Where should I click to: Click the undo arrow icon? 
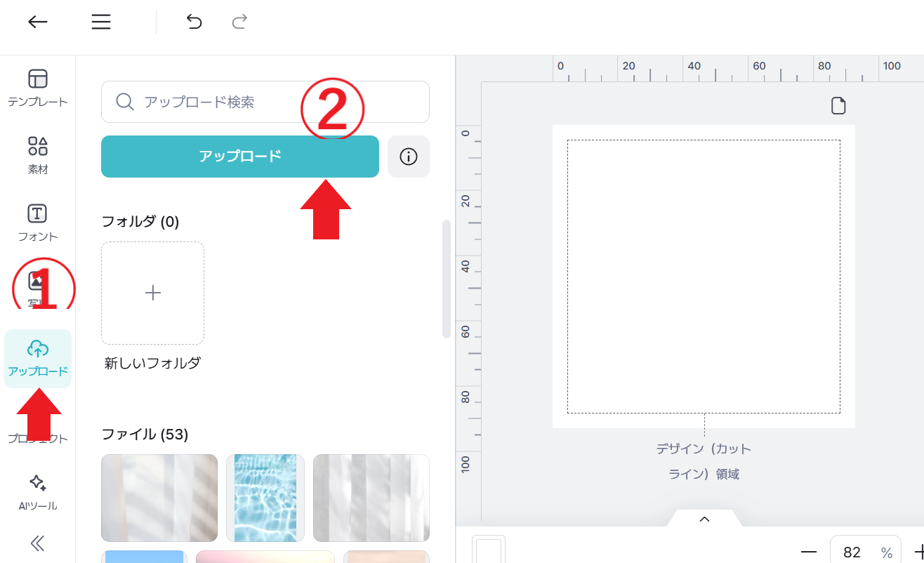click(x=194, y=22)
